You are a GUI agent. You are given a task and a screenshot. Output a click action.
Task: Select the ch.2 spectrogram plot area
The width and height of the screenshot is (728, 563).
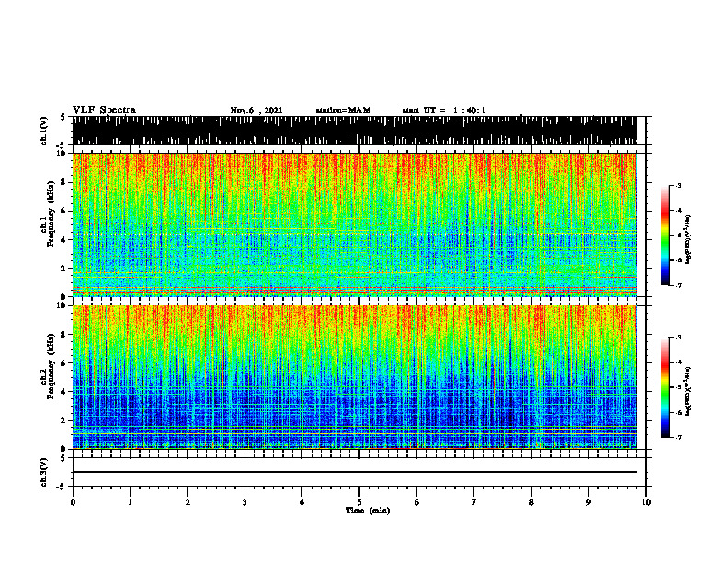pos(354,377)
